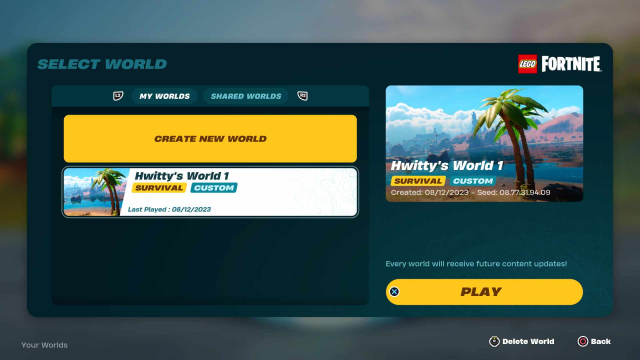Click the large Hwitty's World 1 preview image
This screenshot has height=360, width=640.
[x=484, y=143]
